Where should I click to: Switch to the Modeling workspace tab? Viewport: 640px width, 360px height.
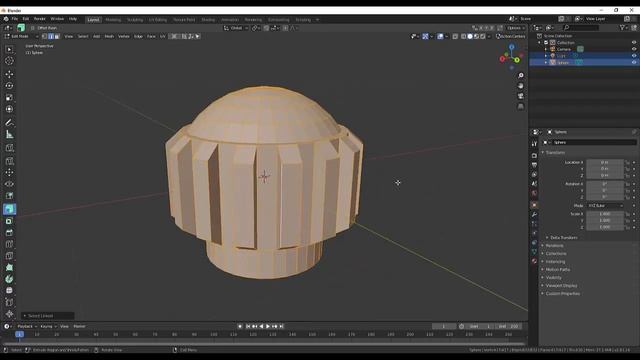click(x=113, y=20)
